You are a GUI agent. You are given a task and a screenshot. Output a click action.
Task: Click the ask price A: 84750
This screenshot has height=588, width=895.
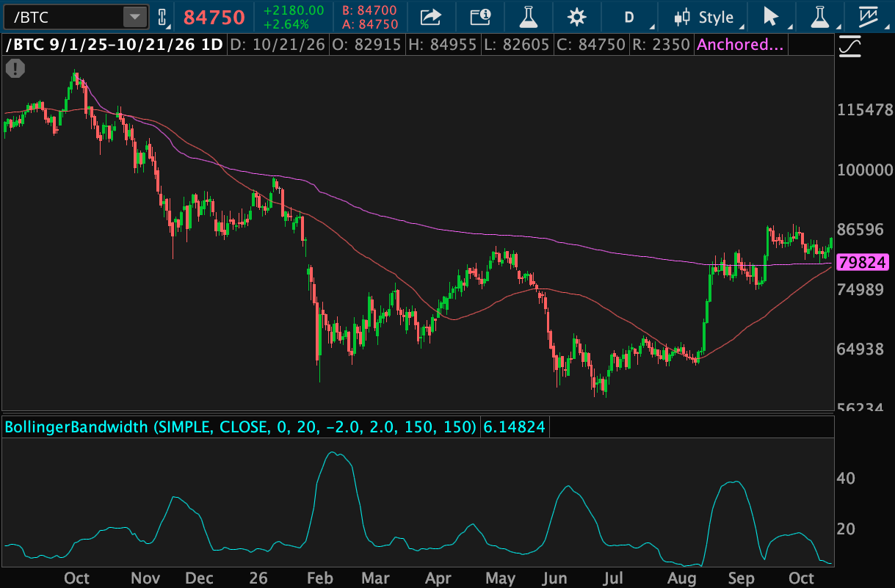click(x=370, y=24)
